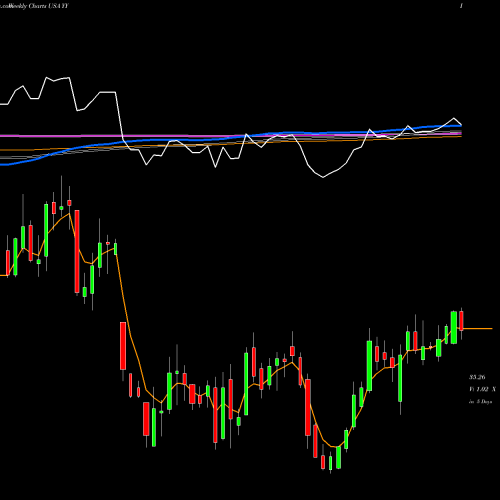Click the 'in 5 Days' label
The image size is (500, 500).
coord(480,402)
